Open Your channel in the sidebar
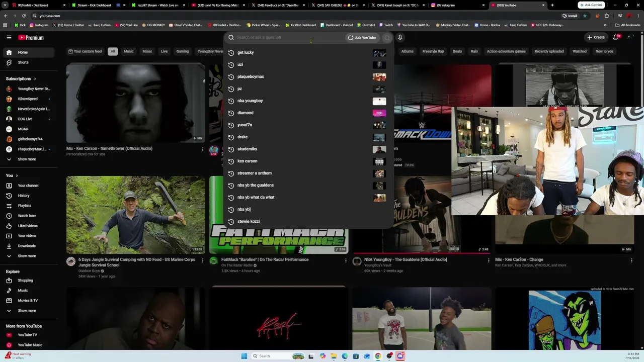 point(29,186)
